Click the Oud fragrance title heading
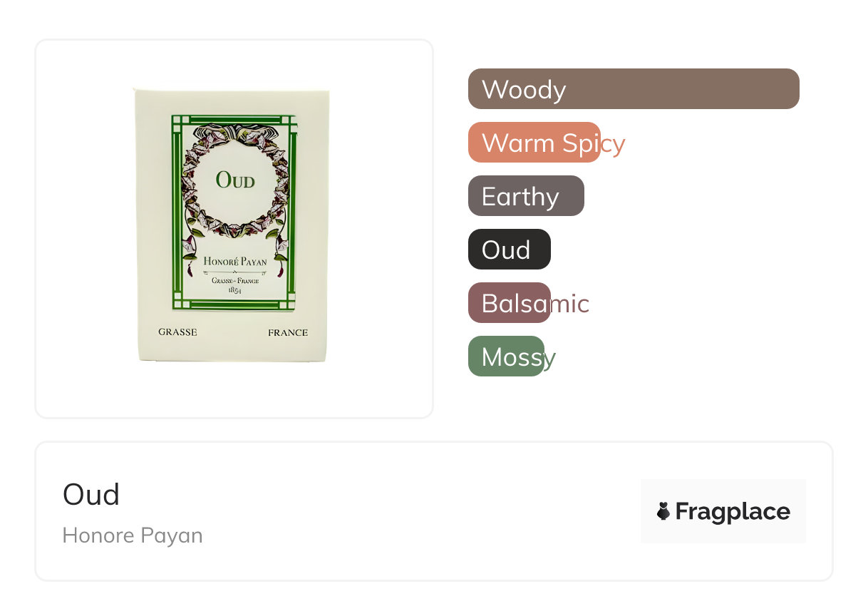The height and width of the screenshot is (616, 868). tap(91, 494)
